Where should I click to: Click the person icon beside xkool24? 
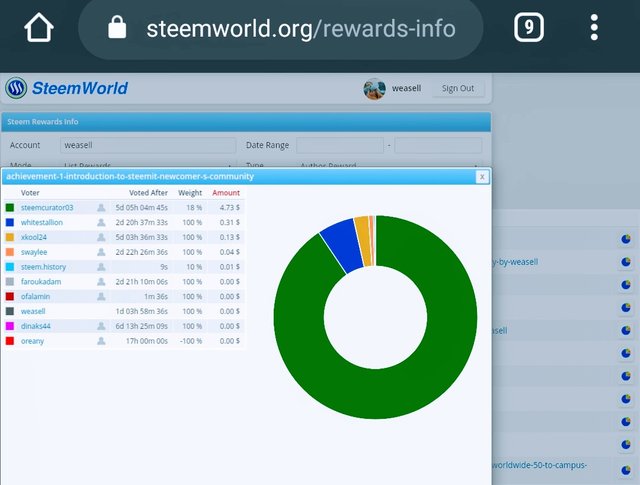101,237
